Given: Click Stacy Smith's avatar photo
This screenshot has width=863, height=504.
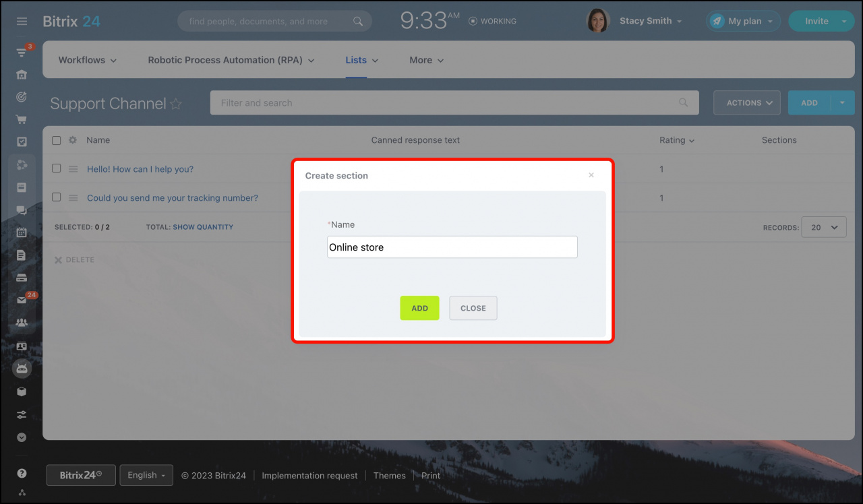Looking at the screenshot, I should click(598, 21).
